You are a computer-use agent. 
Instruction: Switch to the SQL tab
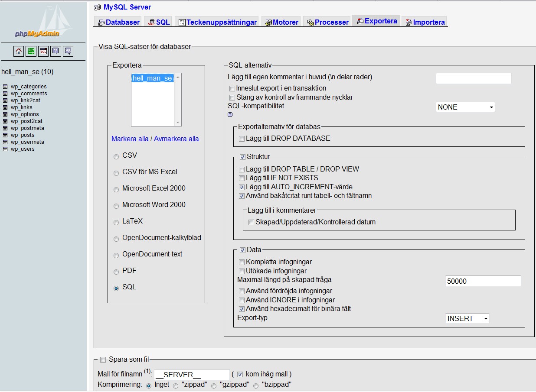[x=159, y=22]
